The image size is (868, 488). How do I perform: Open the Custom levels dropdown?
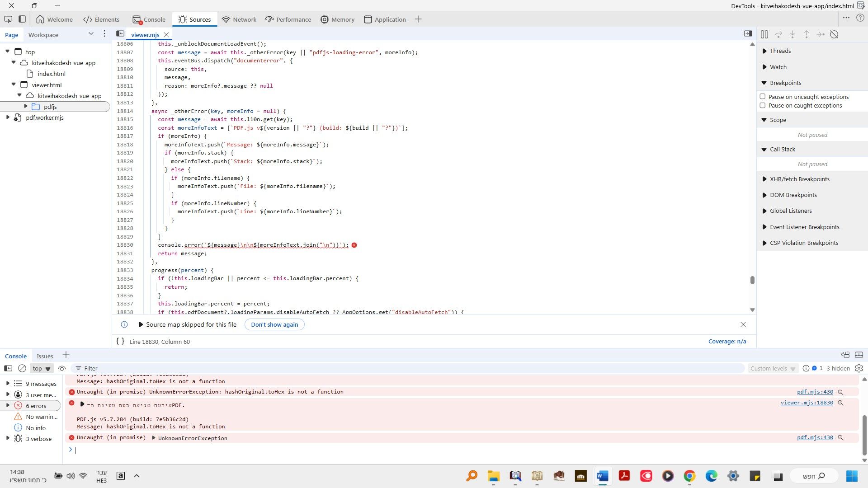[x=773, y=368]
